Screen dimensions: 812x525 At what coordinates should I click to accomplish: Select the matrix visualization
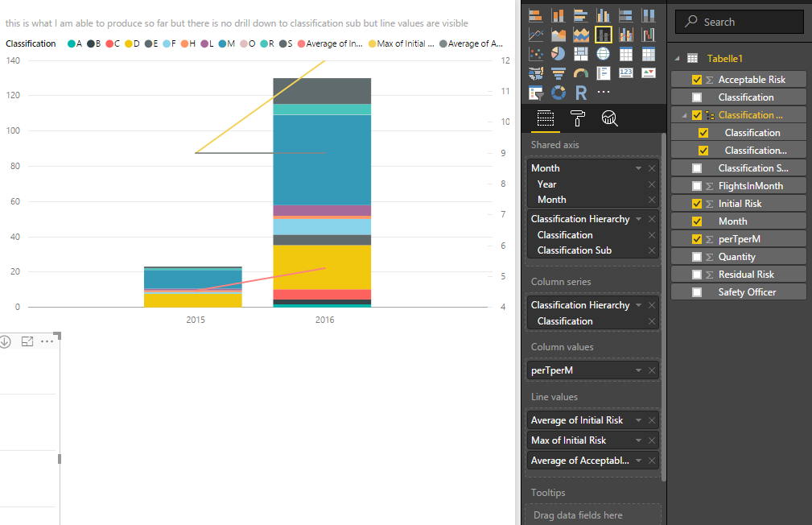[649, 54]
